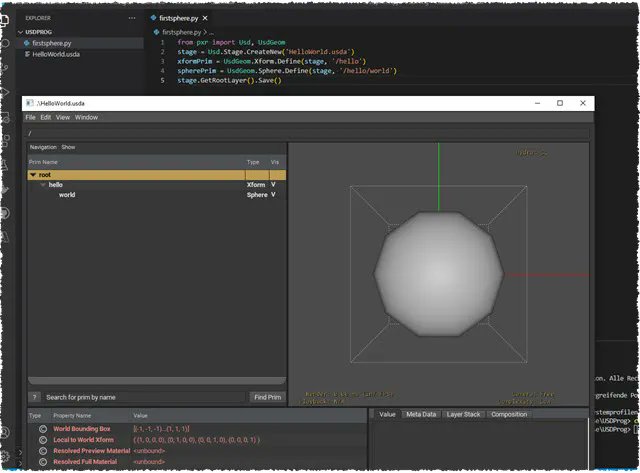This screenshot has height=473, width=640.
Task: Open VS Code Accounts icon in activity bar
Action: pyautogui.click(x=5, y=432)
